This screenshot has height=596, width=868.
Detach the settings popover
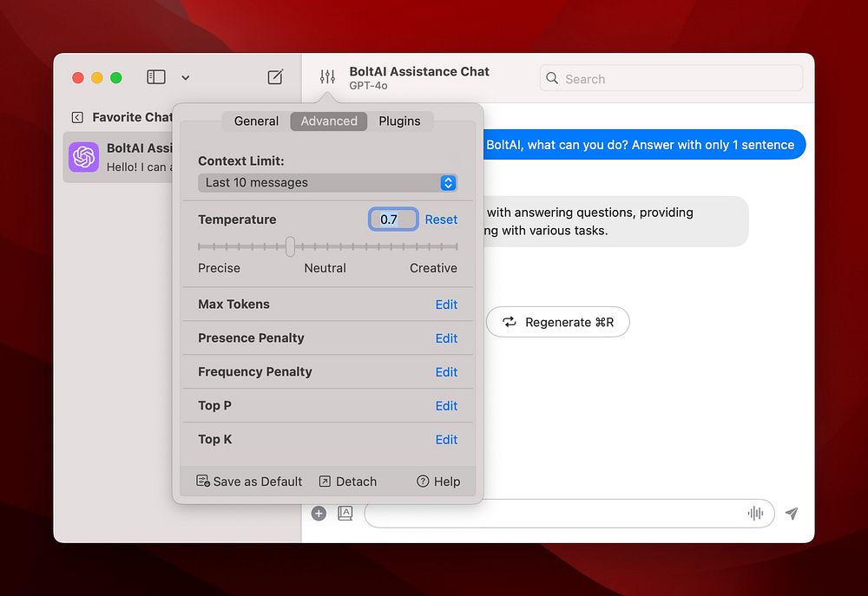click(x=348, y=481)
